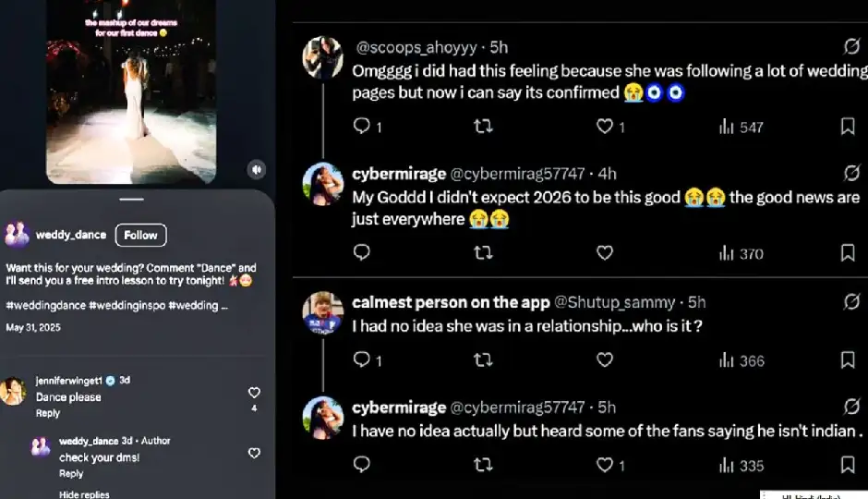Viewport: 868px width, 499px height.
Task: Like jenniferwinget1's 'Dance please' comment
Action: [x=254, y=393]
